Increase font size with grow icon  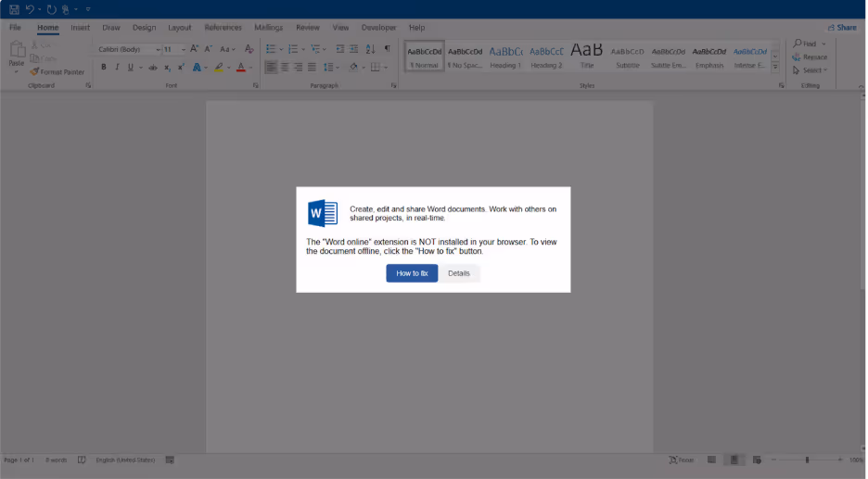(195, 49)
